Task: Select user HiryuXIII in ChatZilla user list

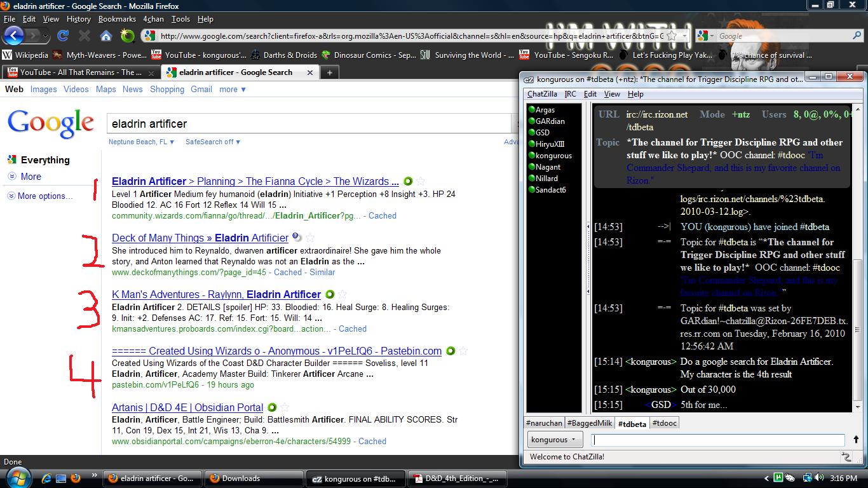Action: coord(550,144)
